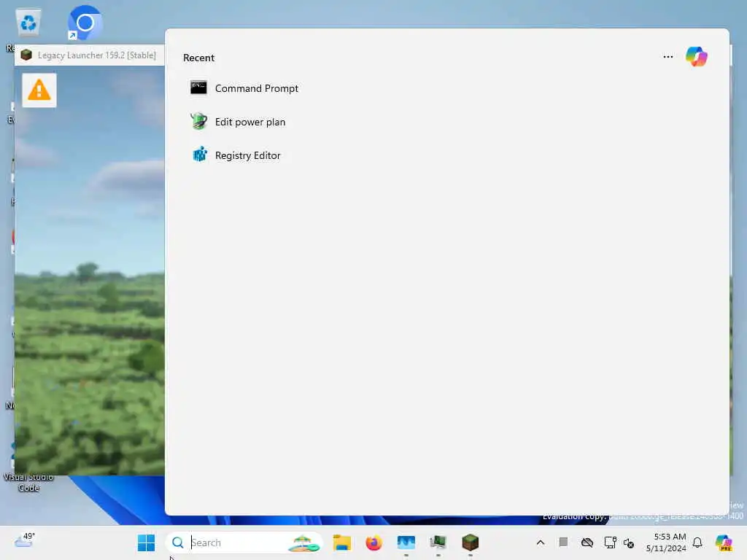The width and height of the screenshot is (747, 560).
Task: Open Copilot from search panel corner
Action: [x=697, y=57]
